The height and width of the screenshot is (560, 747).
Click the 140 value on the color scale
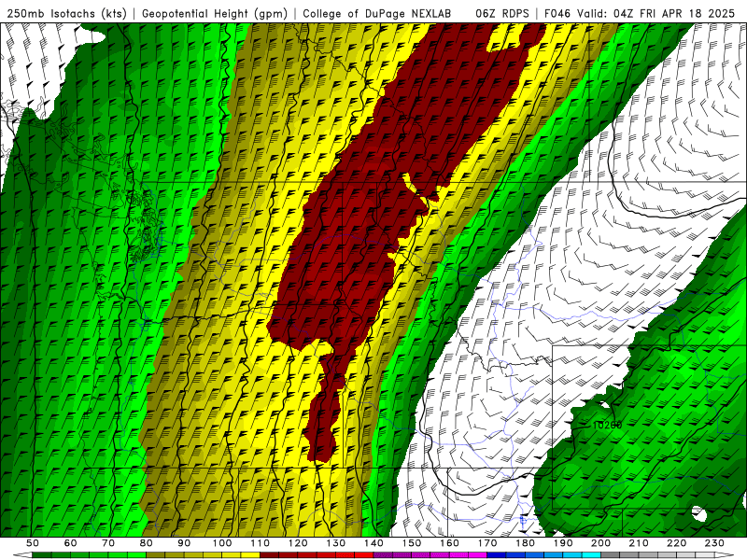click(x=373, y=543)
